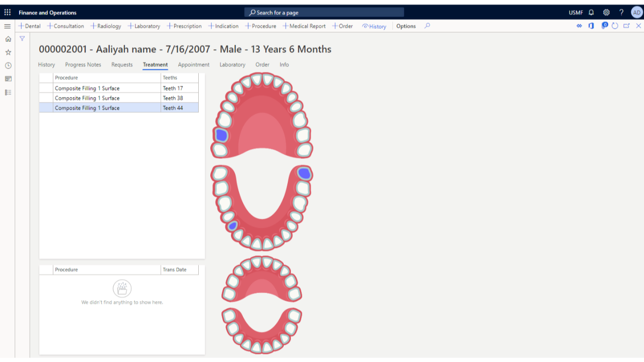Open the Appointment tab
This screenshot has height=362, width=644.
pos(194,65)
